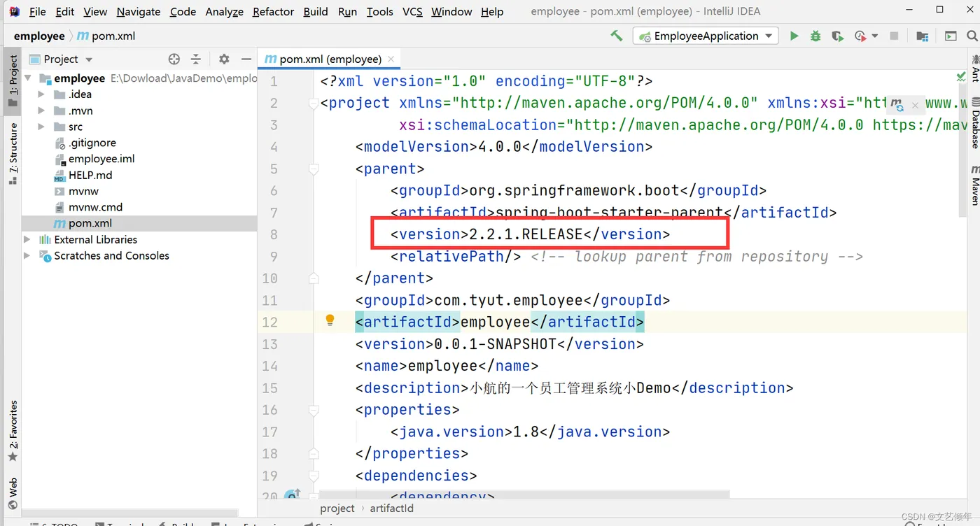Collapse the employee project root node
980x526 pixels.
click(28, 78)
